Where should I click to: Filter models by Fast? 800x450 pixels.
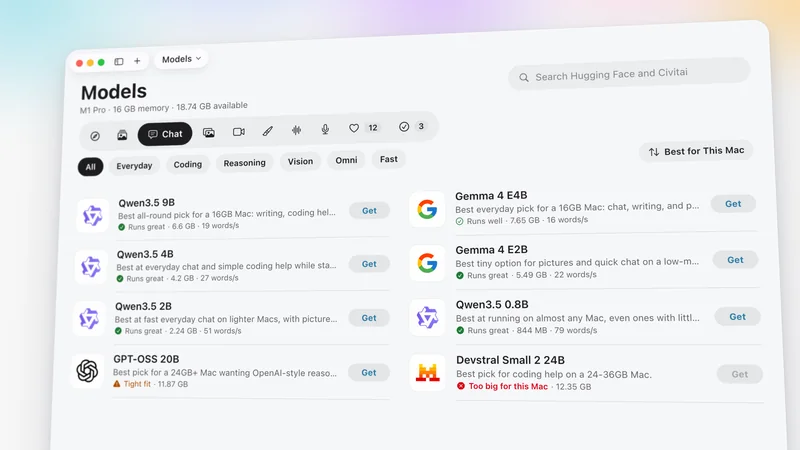click(389, 159)
